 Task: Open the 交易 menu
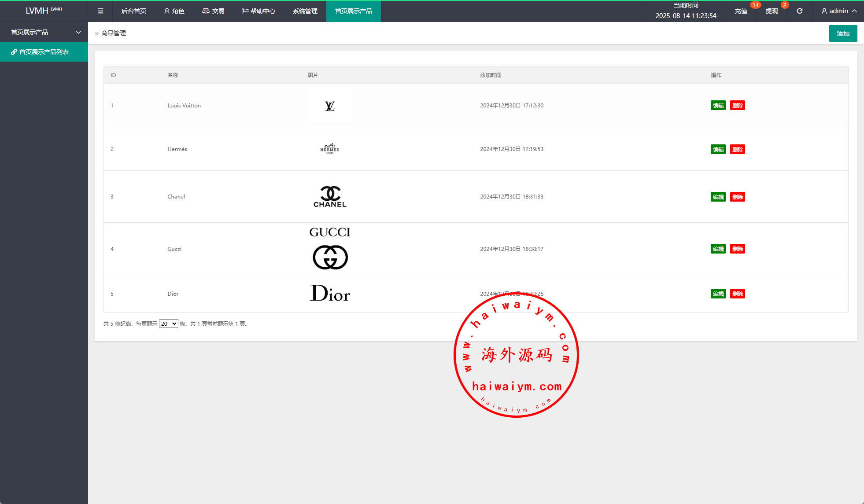(x=213, y=11)
